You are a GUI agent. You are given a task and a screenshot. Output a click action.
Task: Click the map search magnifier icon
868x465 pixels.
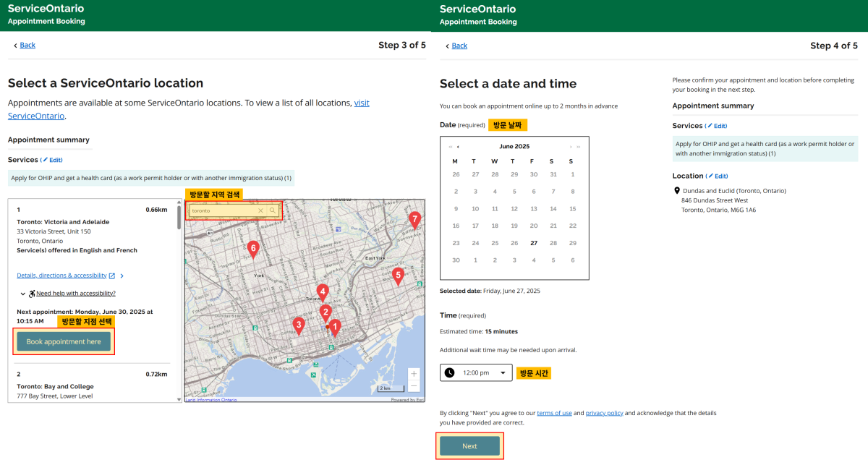(273, 210)
